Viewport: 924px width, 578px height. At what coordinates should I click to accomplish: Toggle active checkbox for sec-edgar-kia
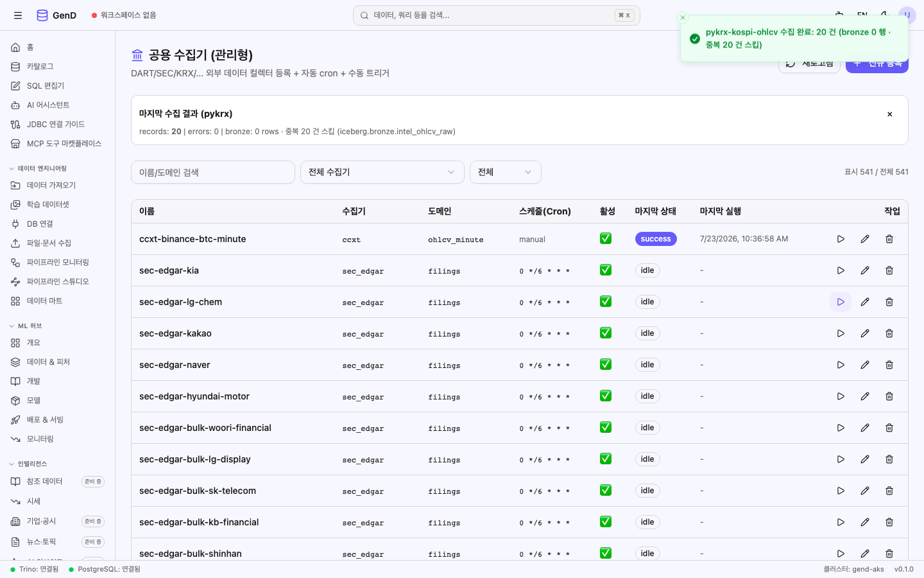coord(606,270)
